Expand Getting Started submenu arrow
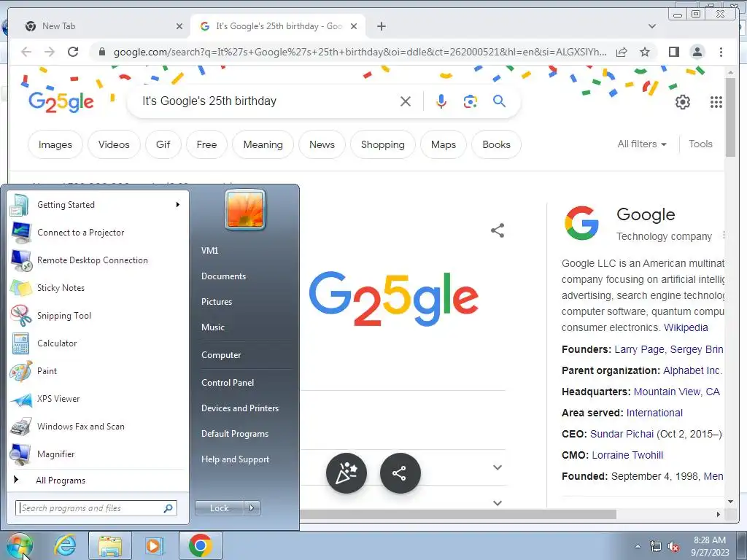Screen dimensions: 747x560 pos(178,205)
